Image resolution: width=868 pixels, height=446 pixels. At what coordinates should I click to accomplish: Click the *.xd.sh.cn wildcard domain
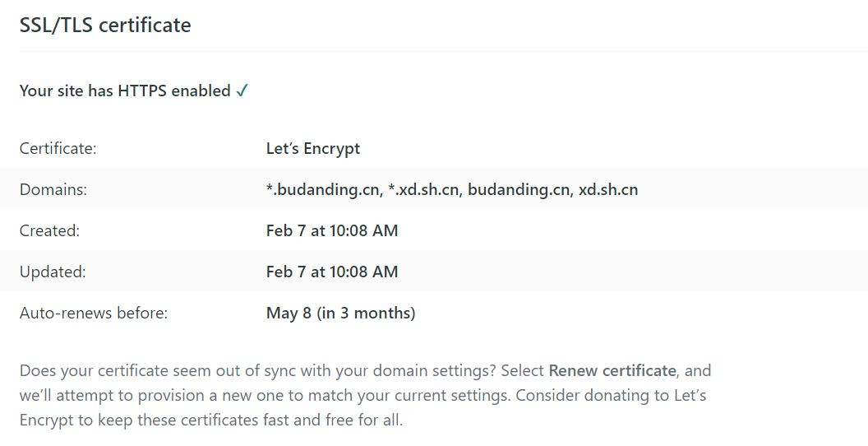pos(425,190)
